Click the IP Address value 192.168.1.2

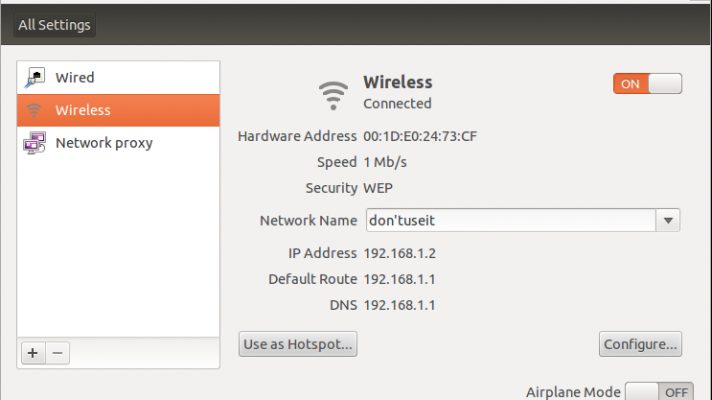[x=399, y=253]
